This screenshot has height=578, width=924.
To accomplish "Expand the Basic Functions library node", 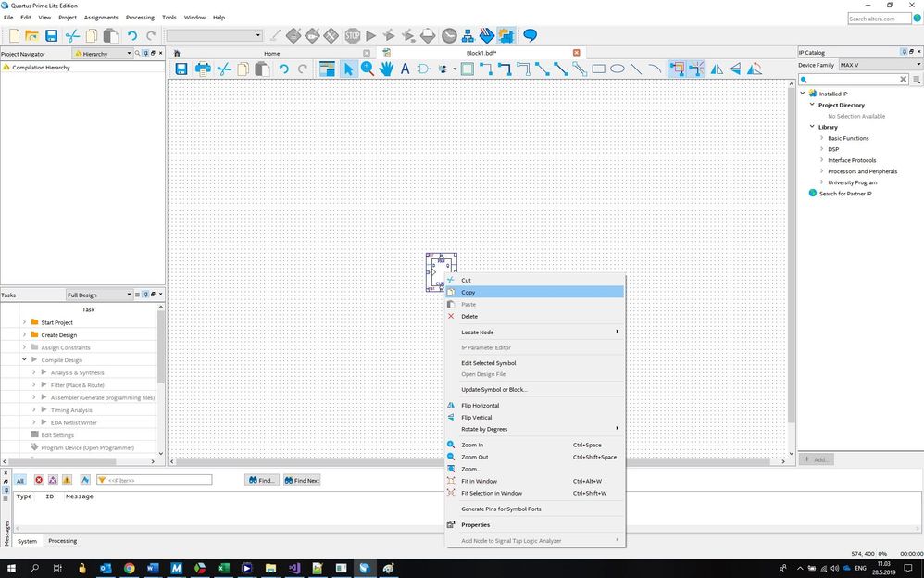I will click(x=821, y=138).
